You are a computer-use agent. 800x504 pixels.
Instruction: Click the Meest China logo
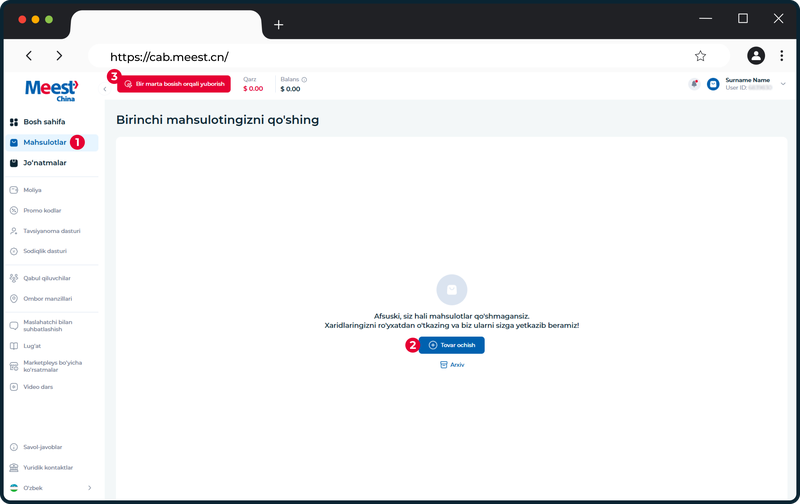click(x=52, y=90)
